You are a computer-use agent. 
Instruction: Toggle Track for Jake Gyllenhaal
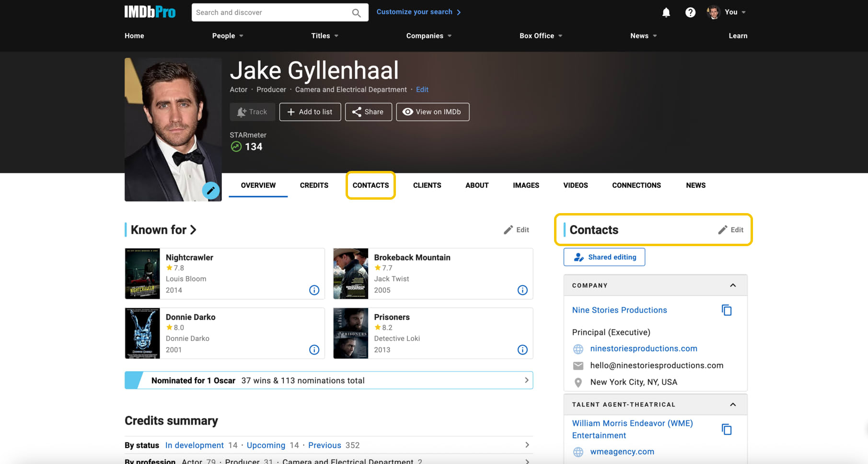tap(252, 112)
